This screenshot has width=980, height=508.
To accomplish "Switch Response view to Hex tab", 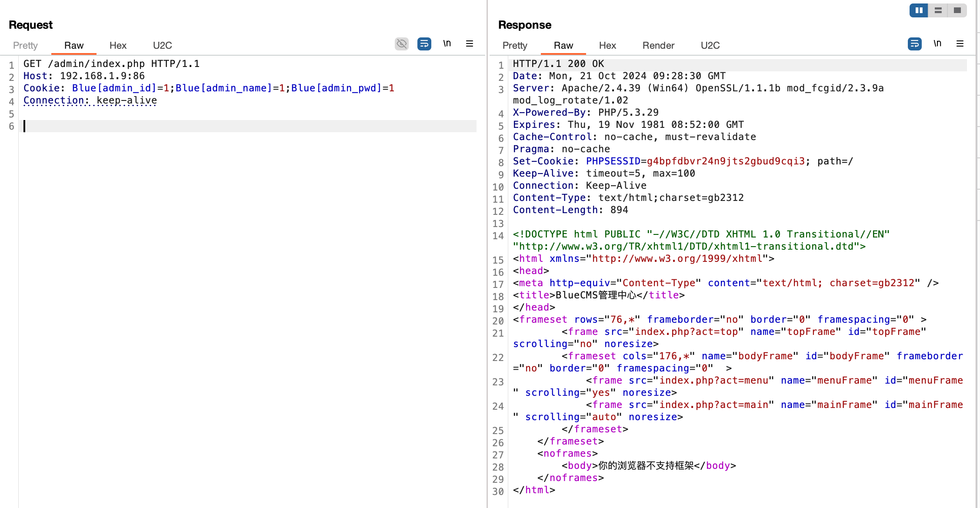I will coord(607,45).
